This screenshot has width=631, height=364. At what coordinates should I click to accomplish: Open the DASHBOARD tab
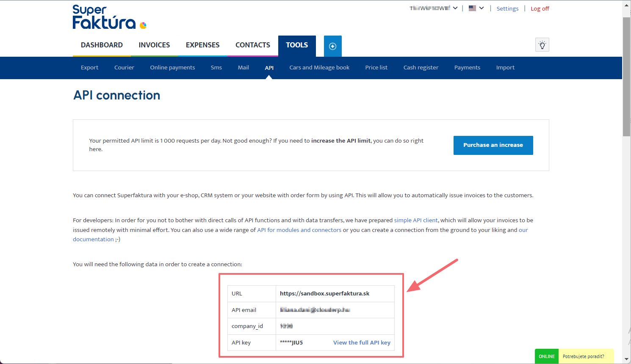click(x=102, y=45)
